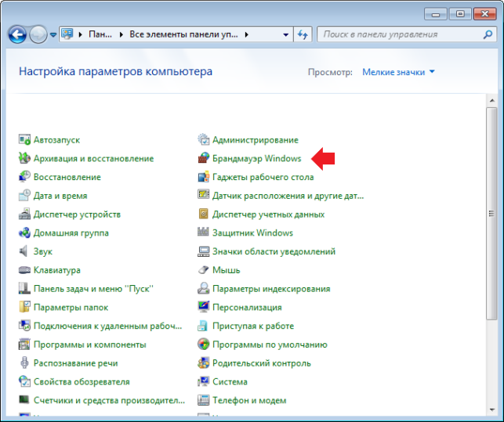Click the Свойства обозревателя icon

24,382
